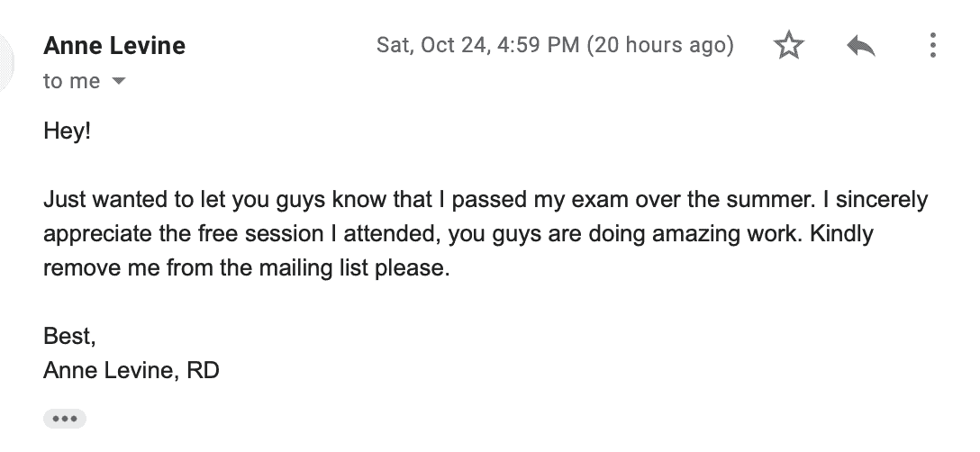The height and width of the screenshot is (452, 980).
Task: Click the word "Kindly" in the message
Action: tap(842, 234)
